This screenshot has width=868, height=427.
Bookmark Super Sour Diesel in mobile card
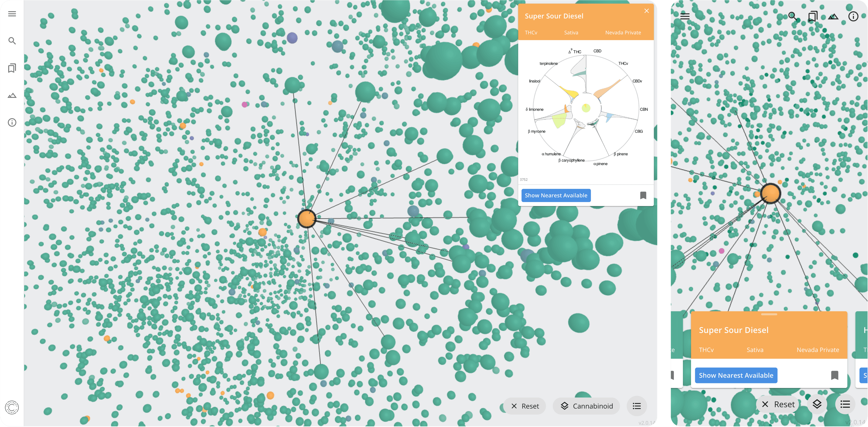point(834,375)
